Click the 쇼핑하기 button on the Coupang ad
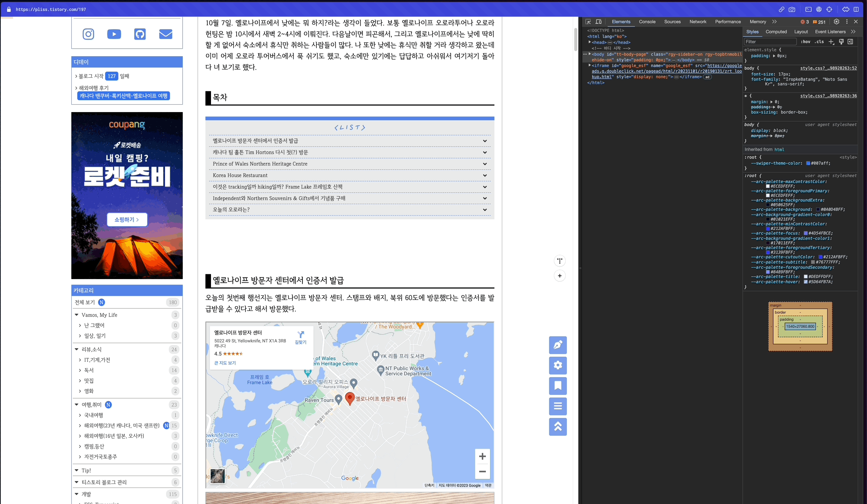This screenshot has width=867, height=504. [x=127, y=219]
